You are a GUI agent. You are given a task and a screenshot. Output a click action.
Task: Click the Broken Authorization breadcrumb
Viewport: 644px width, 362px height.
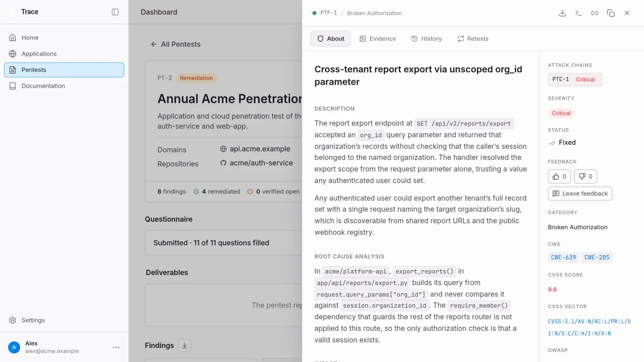point(374,13)
